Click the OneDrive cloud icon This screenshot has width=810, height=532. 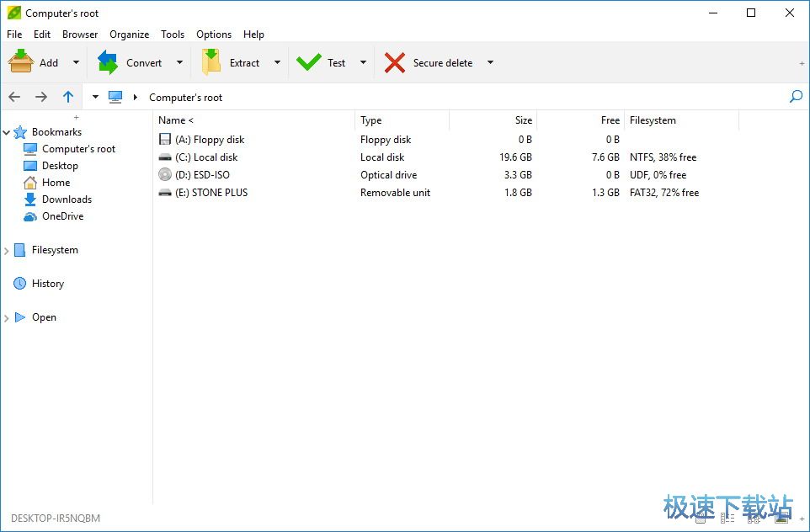tap(30, 216)
